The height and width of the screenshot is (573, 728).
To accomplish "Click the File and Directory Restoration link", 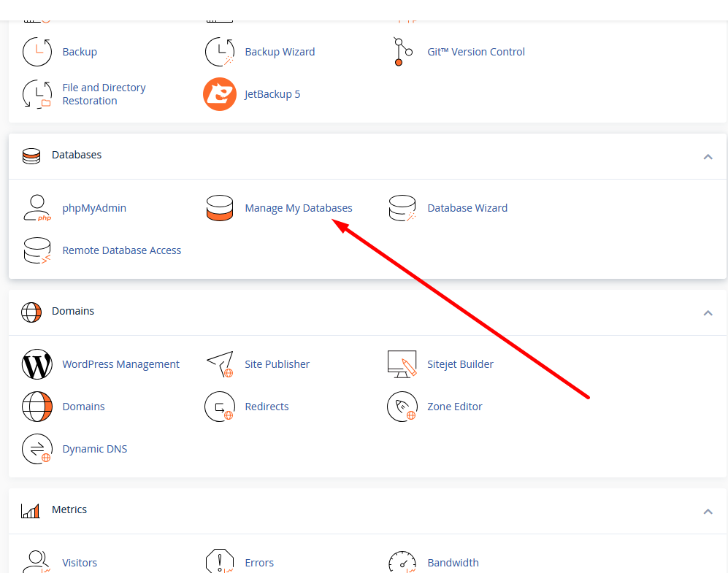I will pyautogui.click(x=104, y=94).
